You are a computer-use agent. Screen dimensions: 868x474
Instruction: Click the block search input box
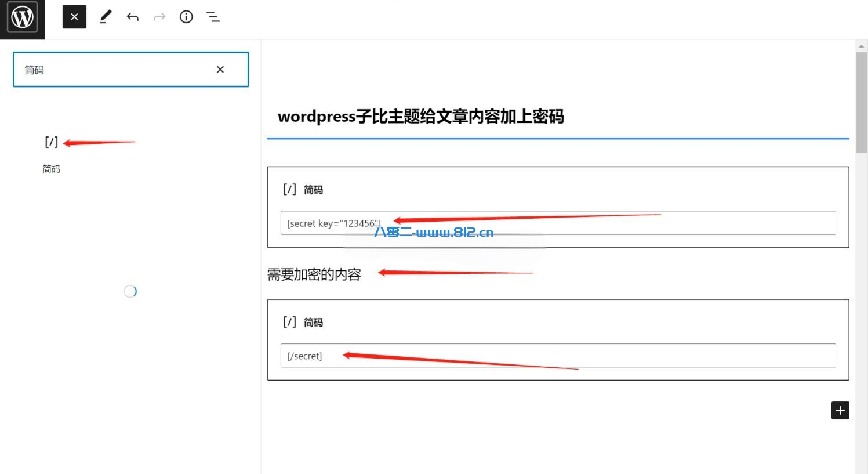point(116,70)
